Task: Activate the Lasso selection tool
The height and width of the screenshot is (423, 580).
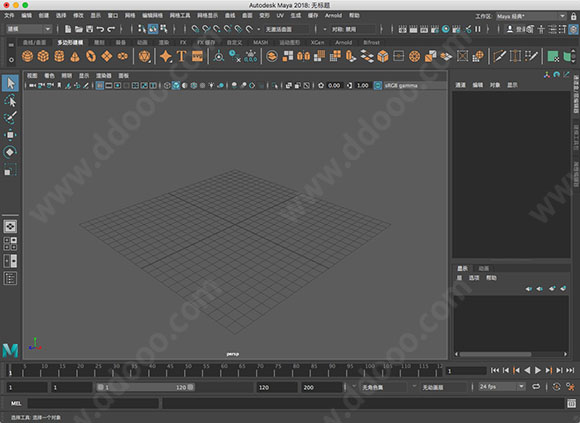Action: (x=10, y=101)
